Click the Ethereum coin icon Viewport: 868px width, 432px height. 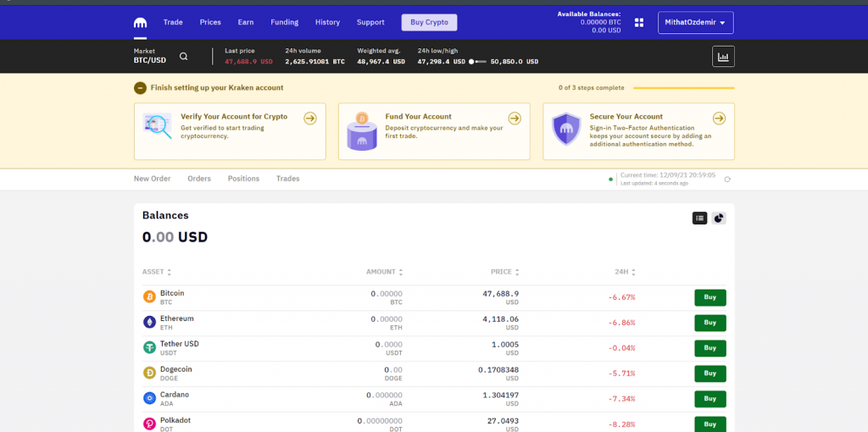click(x=149, y=323)
